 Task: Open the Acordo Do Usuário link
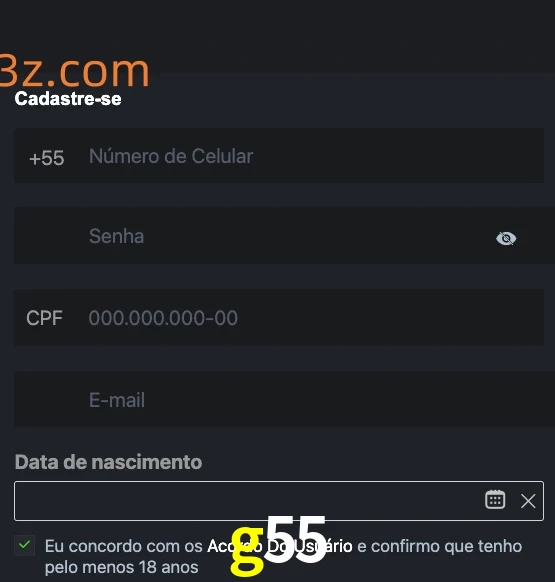[280, 546]
